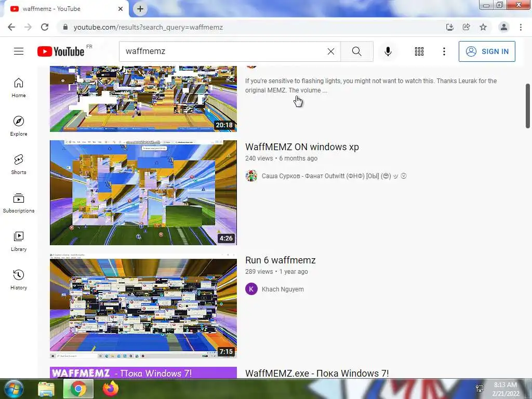
Task: Open the 'Run 6 waffmemz' title link
Action: pos(280,260)
